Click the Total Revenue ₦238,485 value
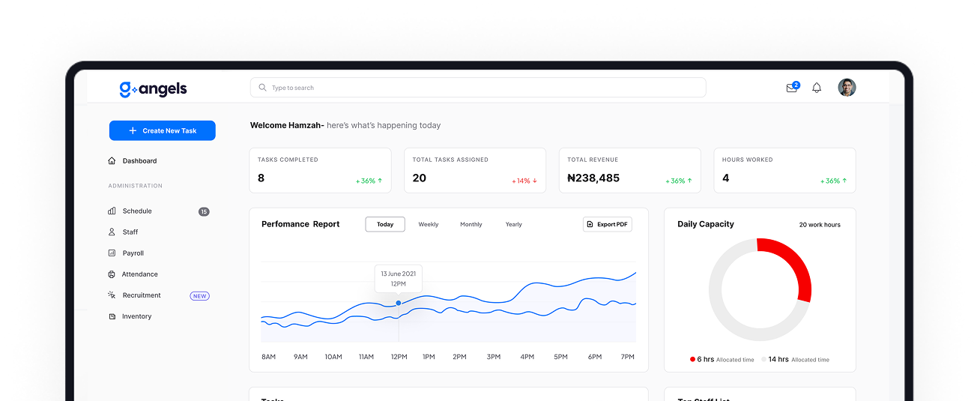This screenshot has height=401, width=980. pos(593,178)
